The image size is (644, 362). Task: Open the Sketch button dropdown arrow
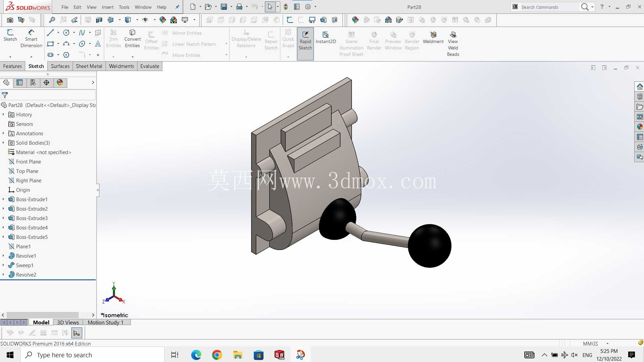(x=10, y=57)
